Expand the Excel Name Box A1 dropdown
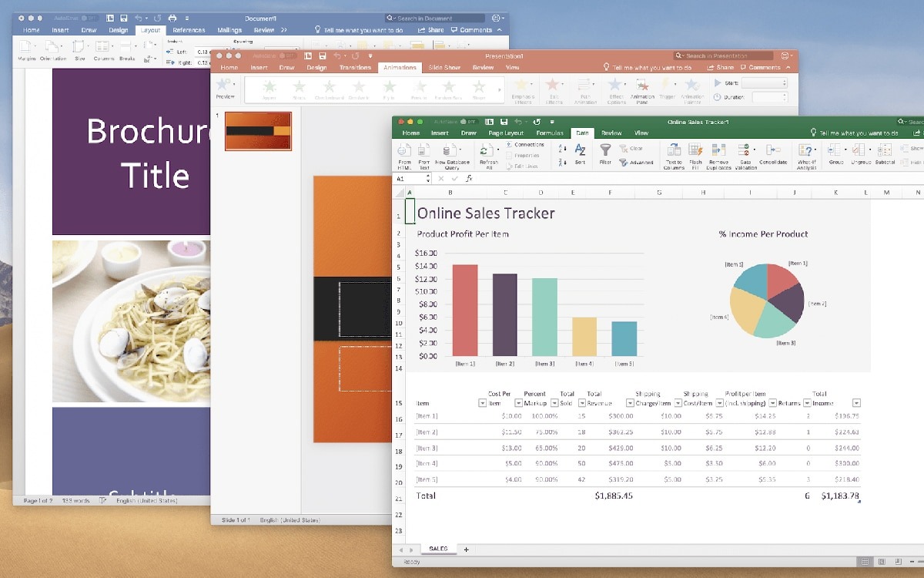The width and height of the screenshot is (924, 578). 428,179
